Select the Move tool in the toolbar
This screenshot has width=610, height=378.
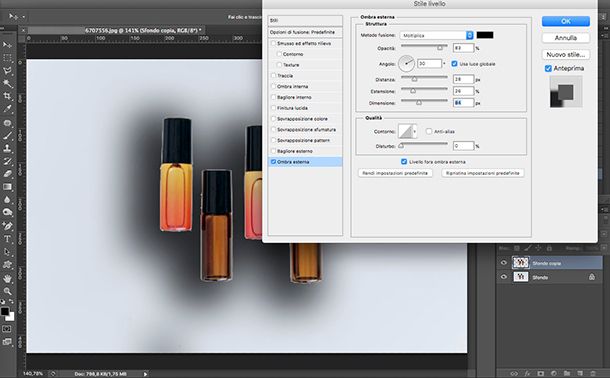pyautogui.click(x=7, y=45)
